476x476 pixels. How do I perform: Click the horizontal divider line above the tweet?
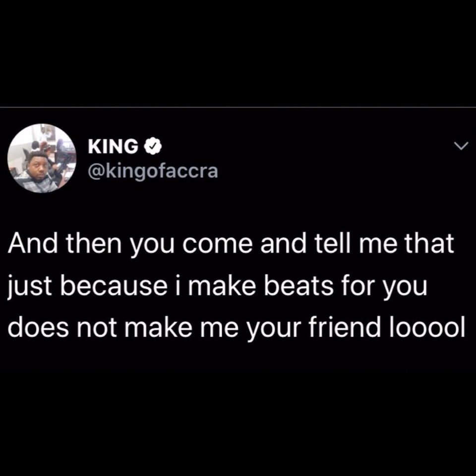coord(238,107)
